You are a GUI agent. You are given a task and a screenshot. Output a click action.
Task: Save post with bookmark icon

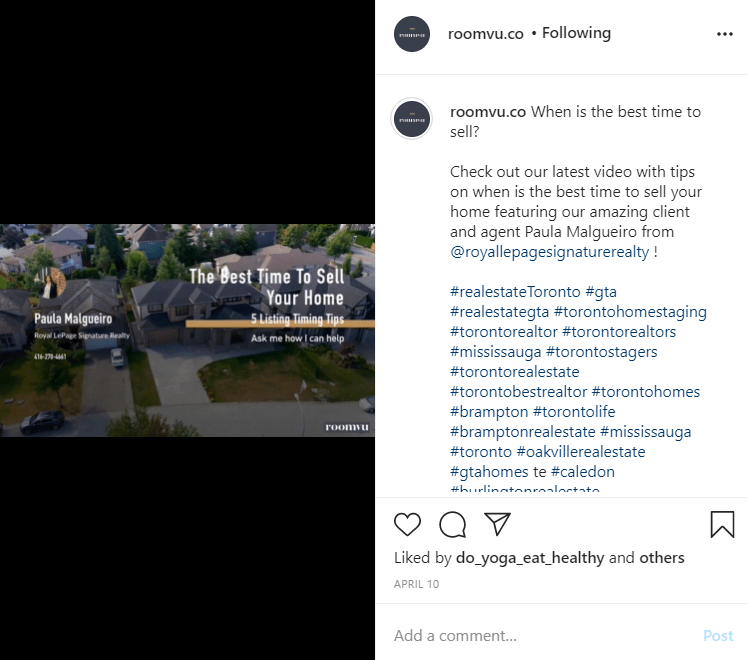coord(722,524)
